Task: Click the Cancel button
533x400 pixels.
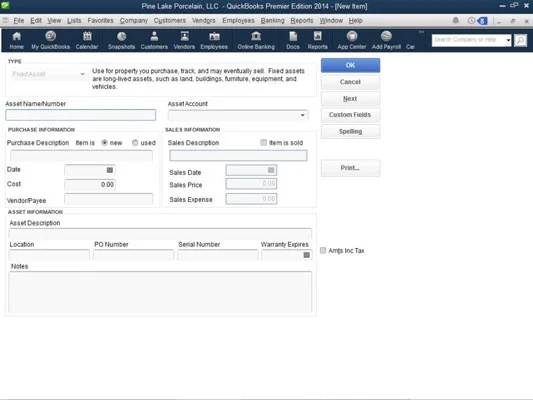Action: (350, 82)
